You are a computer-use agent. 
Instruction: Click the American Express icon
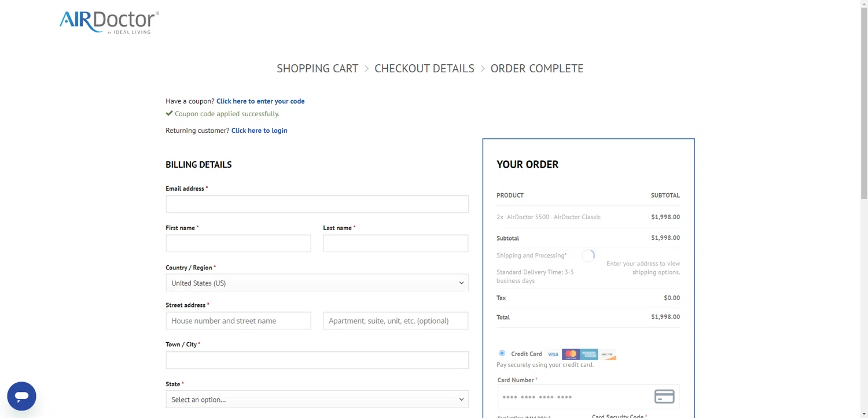point(589,354)
